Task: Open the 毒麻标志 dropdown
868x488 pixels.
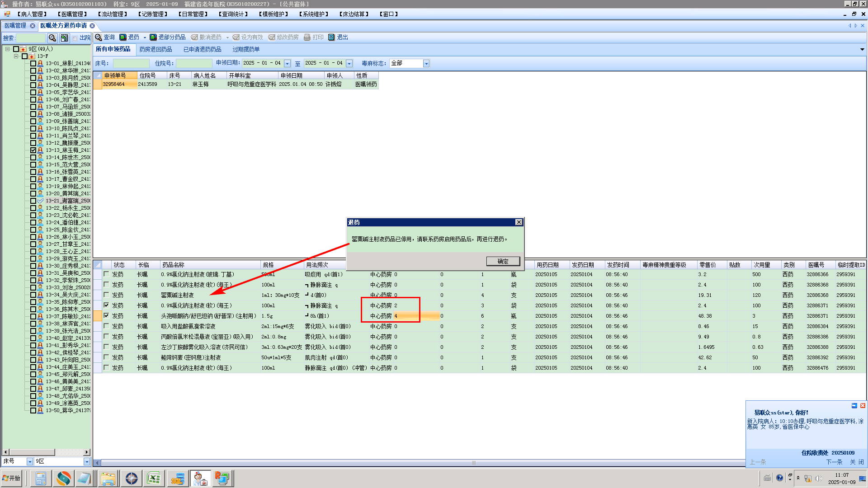Action: [426, 64]
